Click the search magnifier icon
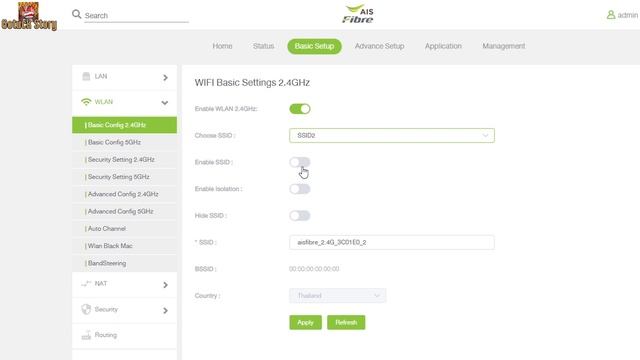 (76, 14)
